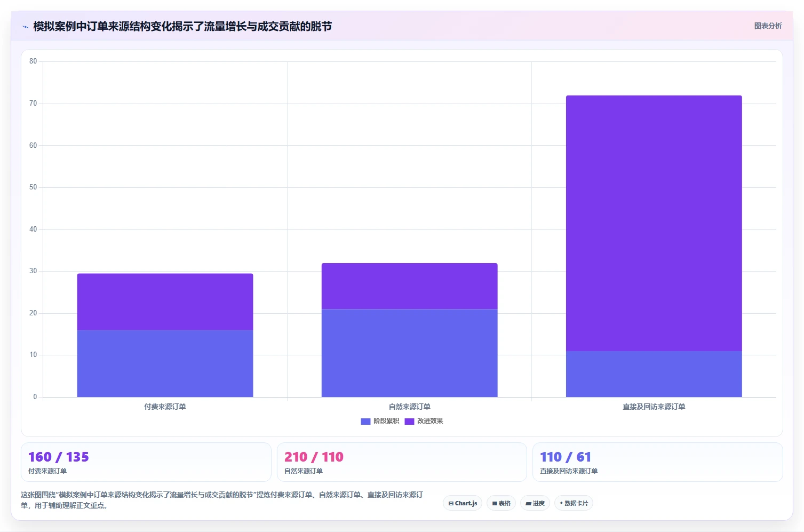This screenshot has height=532, width=804.
Task: Click the 改进效果 legend label
Action: pyautogui.click(x=430, y=421)
